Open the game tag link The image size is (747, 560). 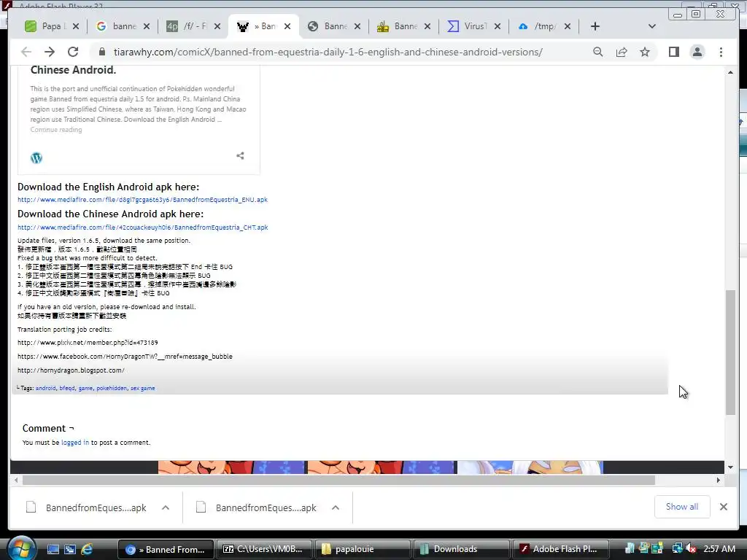[86, 388]
